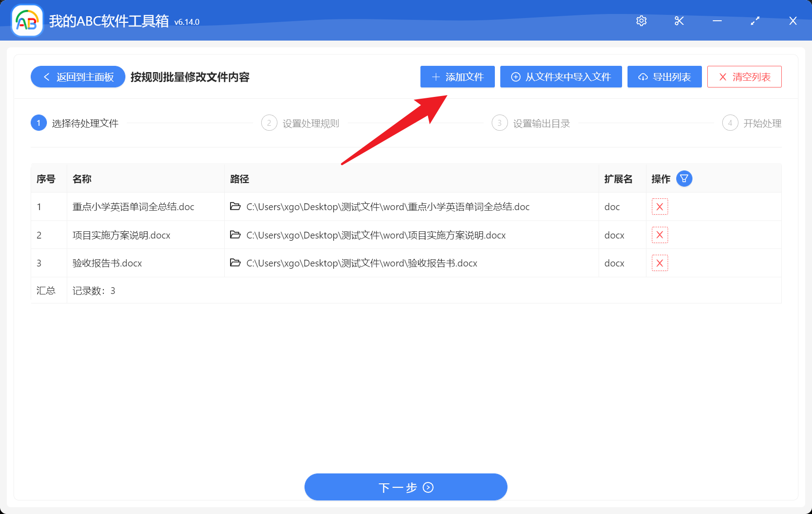Proceed with the 下一步 button
Screen dimensions: 812x514
[x=406, y=487]
